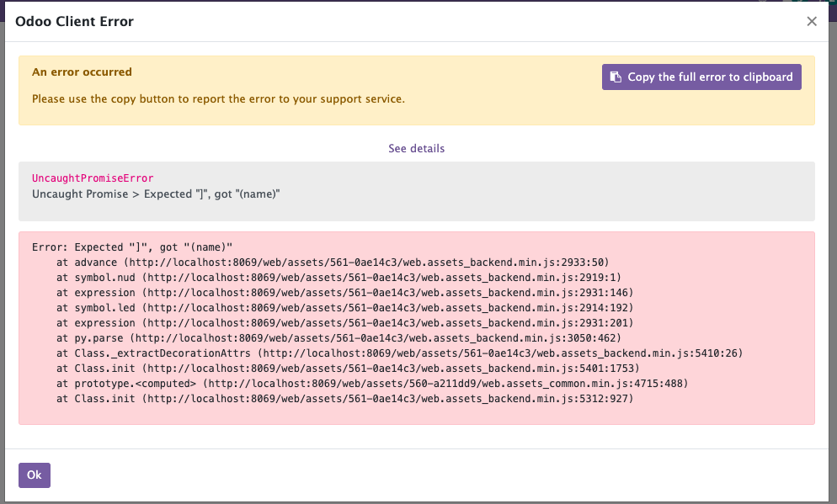Collapse the See details link
837x504 pixels.
(x=416, y=148)
